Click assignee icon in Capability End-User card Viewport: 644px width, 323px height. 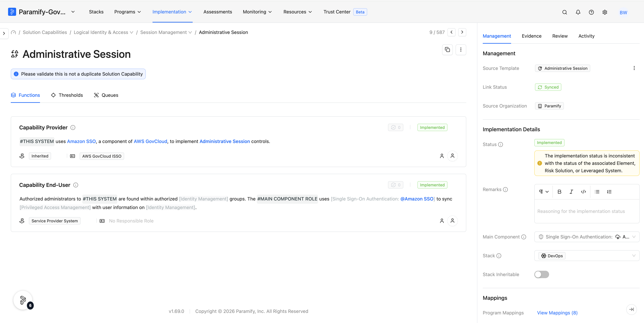coord(442,221)
